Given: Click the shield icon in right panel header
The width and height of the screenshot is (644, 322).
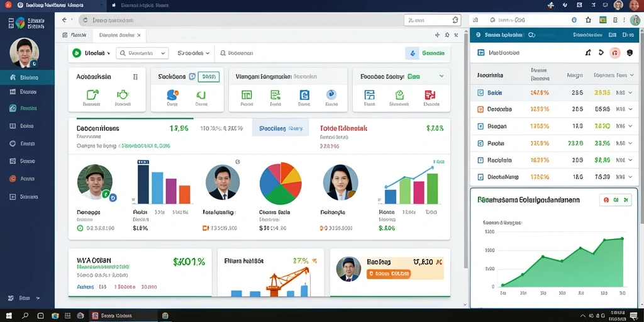Looking at the screenshot, I should point(630,53).
